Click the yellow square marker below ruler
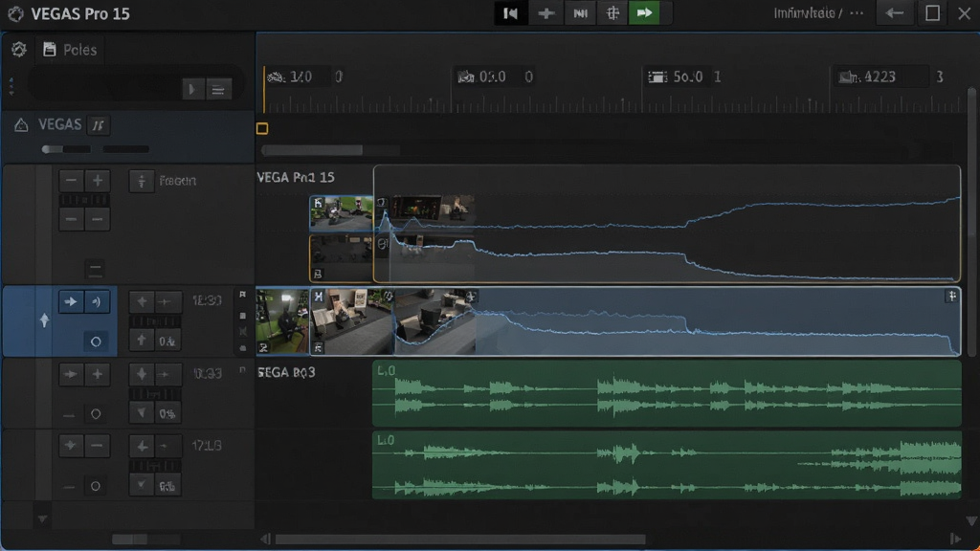Screen dimensions: 980x551 [x=262, y=129]
